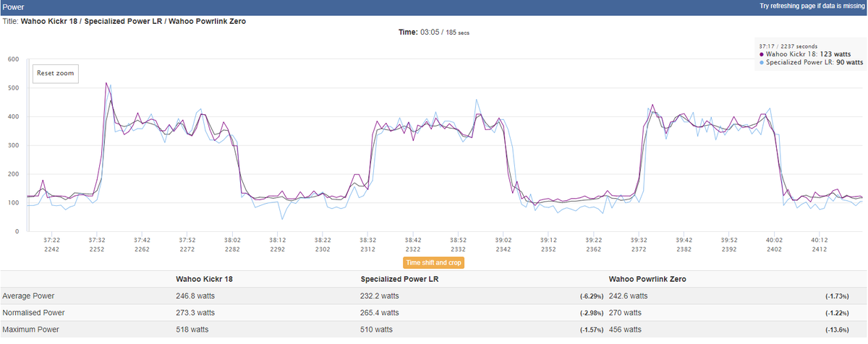Image resolution: width=868 pixels, height=344 pixels.
Task: Click the 600 y-axis label
Action: click(x=12, y=59)
